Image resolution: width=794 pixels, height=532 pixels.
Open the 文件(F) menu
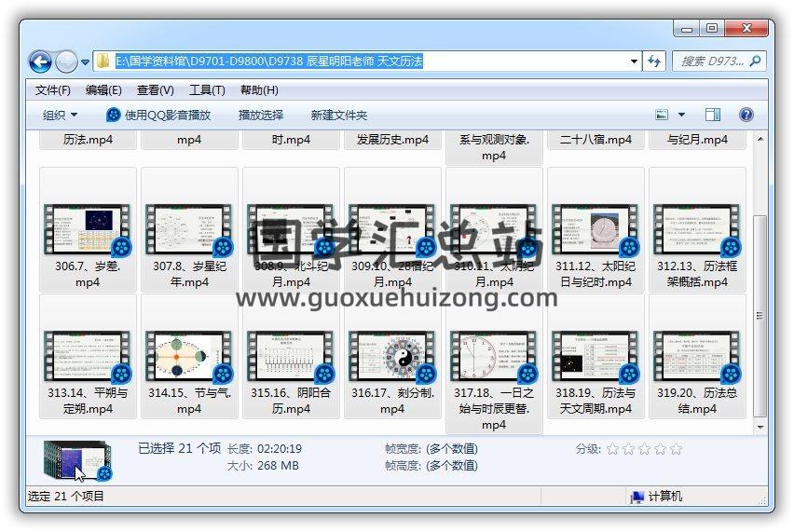click(53, 90)
